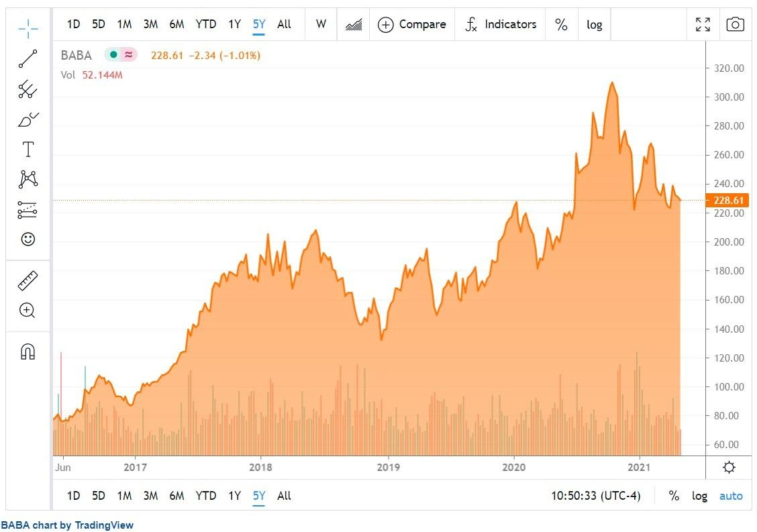Take a snapshot using the camera icon

[736, 24]
